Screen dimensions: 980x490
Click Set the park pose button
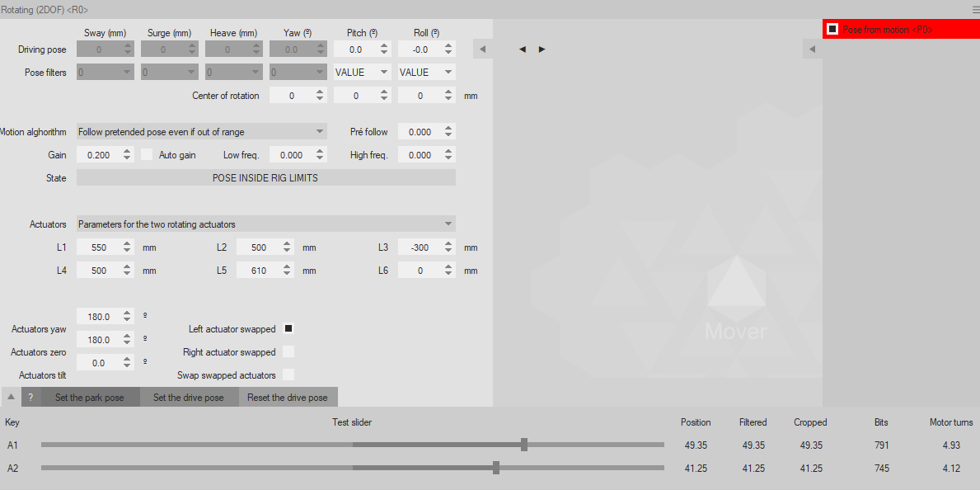pyautogui.click(x=90, y=398)
